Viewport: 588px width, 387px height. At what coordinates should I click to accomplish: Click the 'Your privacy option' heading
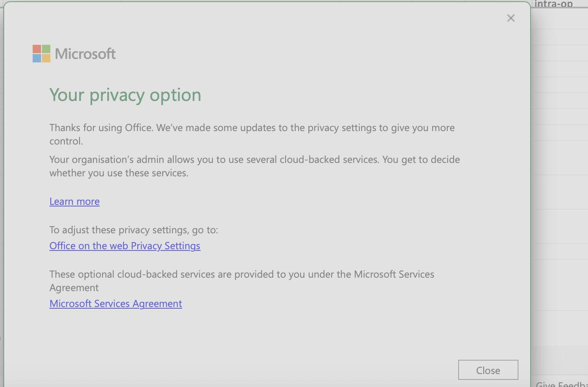(125, 95)
